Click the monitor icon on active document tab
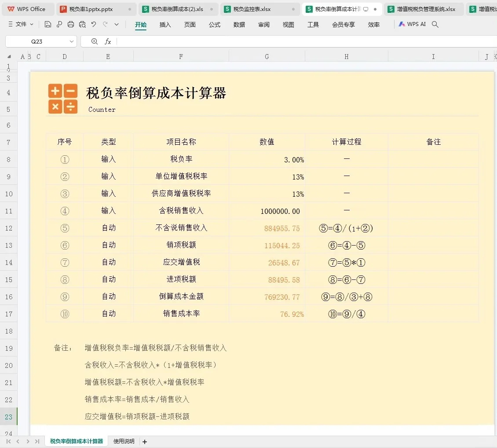The height and width of the screenshot is (448, 497). click(366, 9)
